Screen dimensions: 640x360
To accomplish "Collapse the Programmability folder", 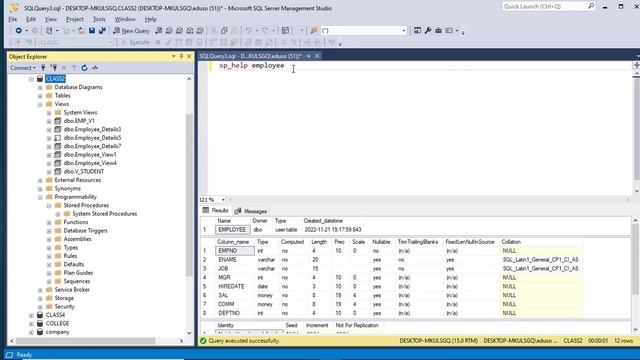I will [x=40, y=197].
